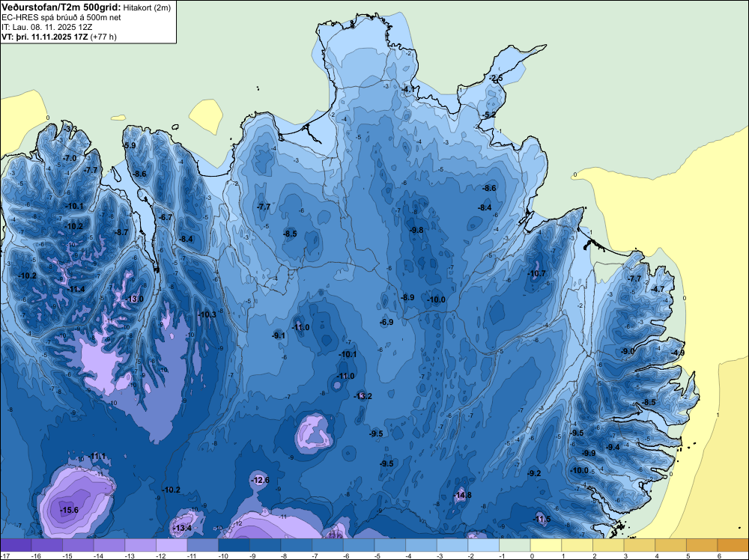
Task: Click the darkest purple legend swatch right of -17
Action: [x=16, y=545]
